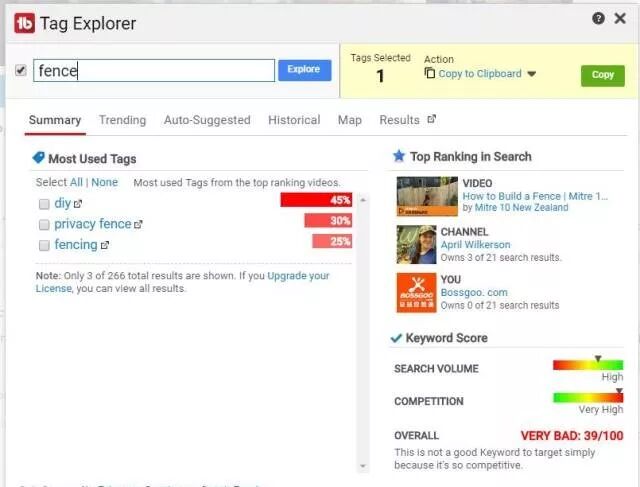Check the fencing tag checkbox

click(44, 245)
